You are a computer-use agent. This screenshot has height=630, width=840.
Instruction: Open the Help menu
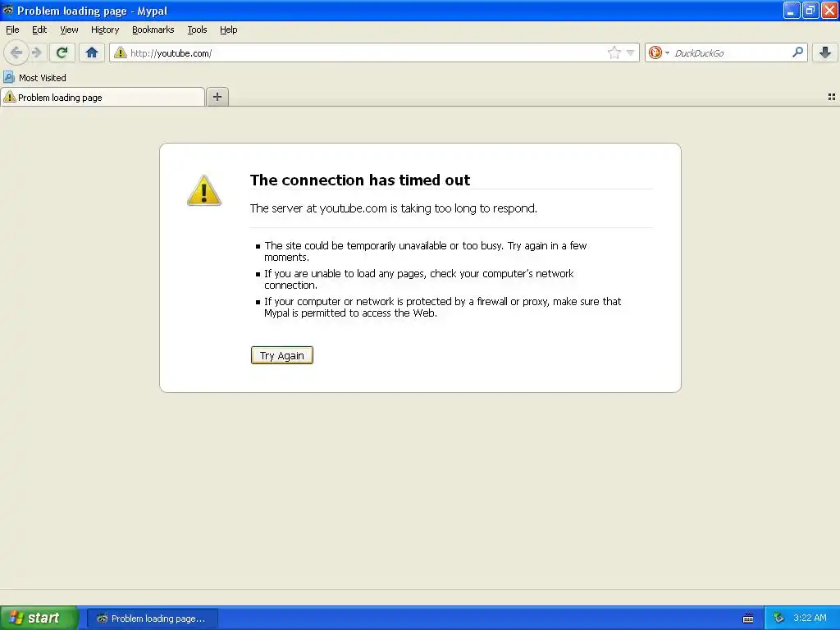[x=229, y=30]
